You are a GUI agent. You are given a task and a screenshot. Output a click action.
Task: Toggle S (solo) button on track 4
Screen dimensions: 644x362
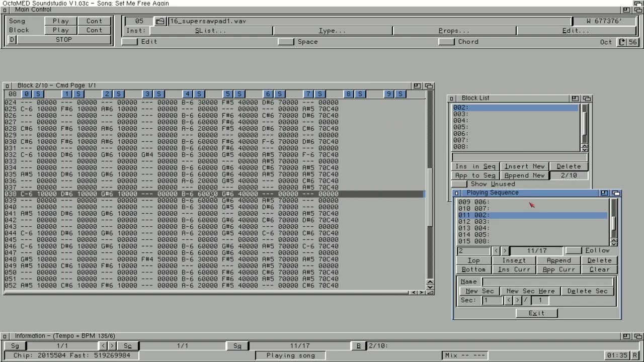pos(199,94)
